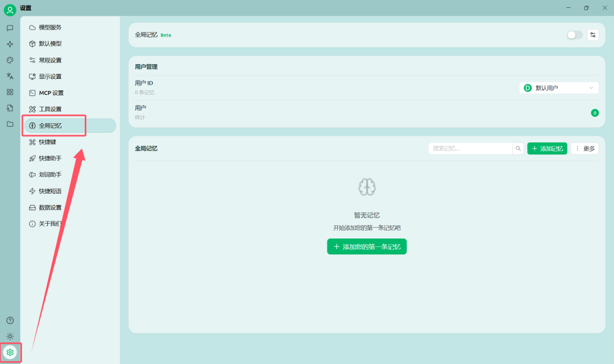Click the user avatar icon
This screenshot has width=614, height=364.
pos(10,10)
